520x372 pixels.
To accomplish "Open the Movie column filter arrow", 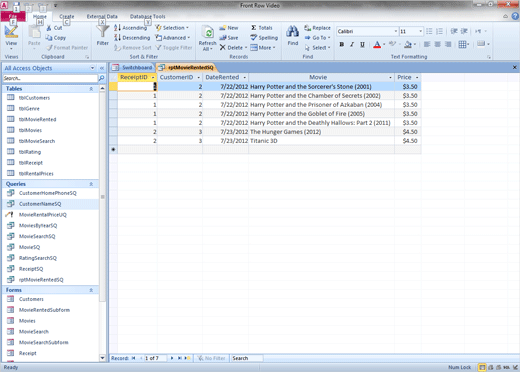I will 390,77.
